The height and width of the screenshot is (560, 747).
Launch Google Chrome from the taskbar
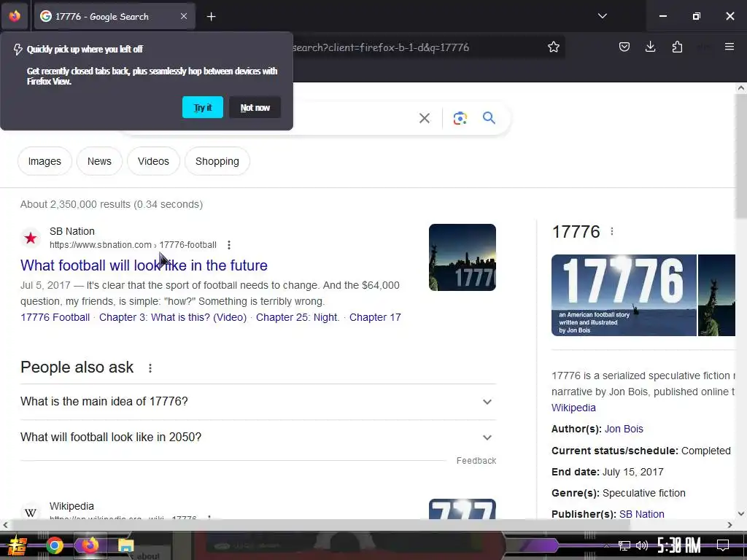coord(54,545)
